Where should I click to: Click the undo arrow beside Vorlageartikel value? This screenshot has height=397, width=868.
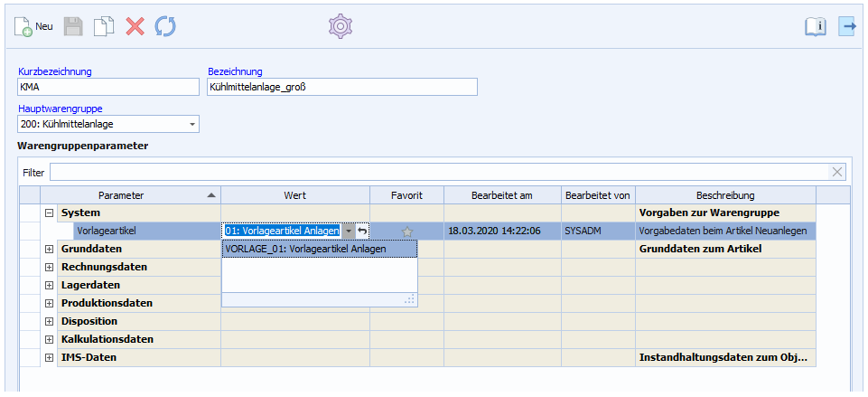(x=362, y=232)
